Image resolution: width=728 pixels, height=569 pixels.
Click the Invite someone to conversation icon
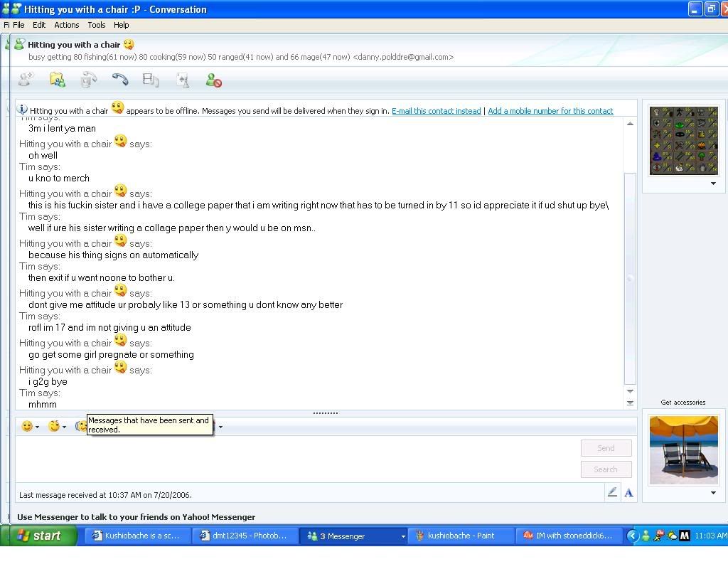[26, 80]
